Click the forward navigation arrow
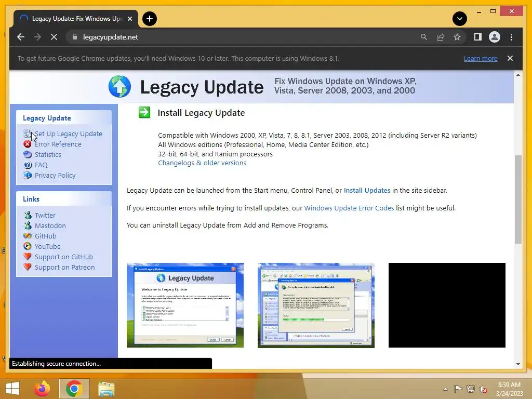This screenshot has height=399, width=532. point(37,37)
